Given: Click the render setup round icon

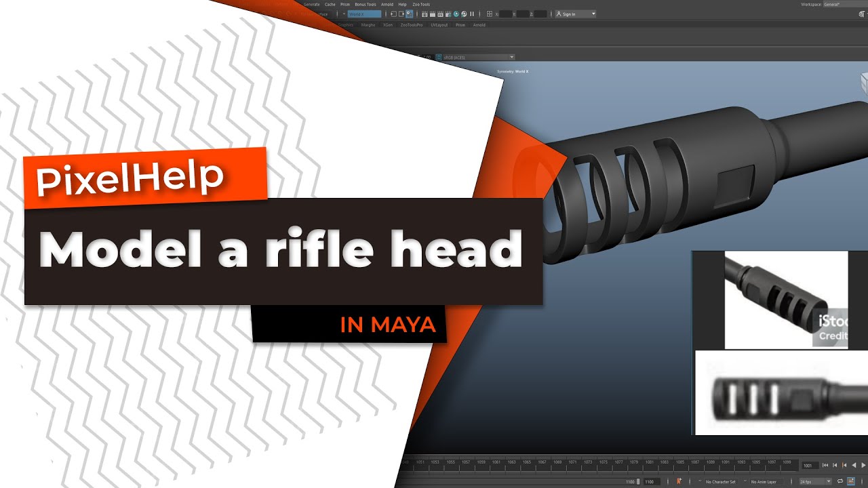Looking at the screenshot, I should tap(464, 14).
